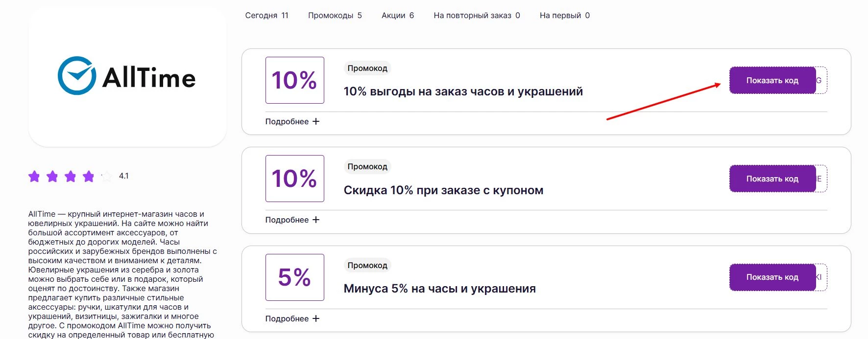
Task: Click the 4.1 rating value
Action: point(123,177)
